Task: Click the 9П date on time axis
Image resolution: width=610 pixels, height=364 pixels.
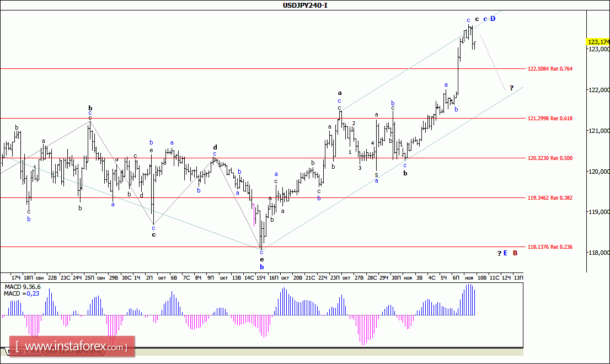Action: tap(211, 277)
